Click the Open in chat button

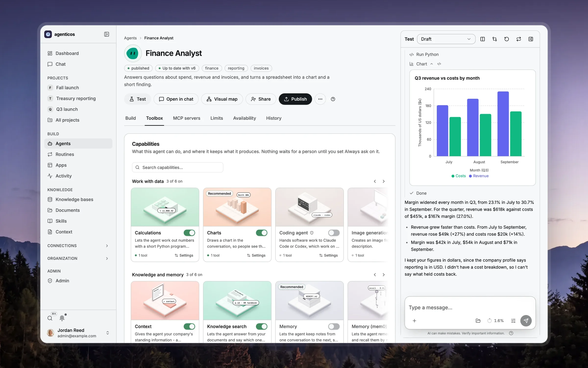176,99
